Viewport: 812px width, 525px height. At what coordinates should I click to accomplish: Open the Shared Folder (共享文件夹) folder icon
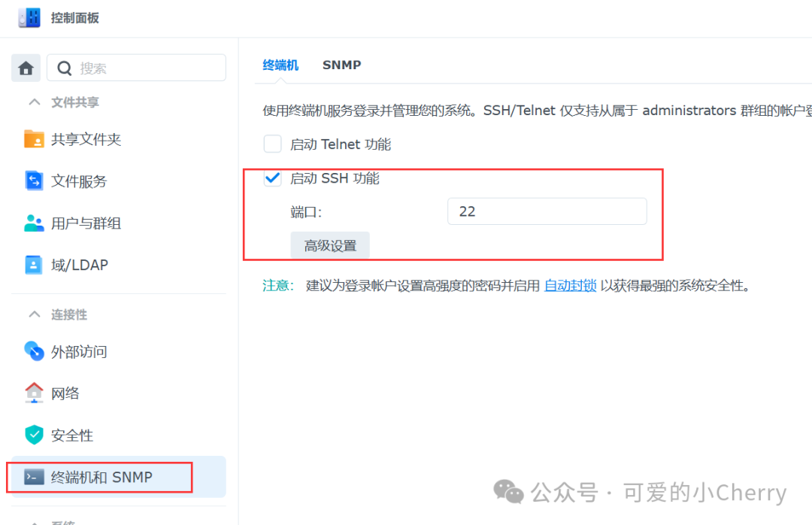[x=34, y=139]
